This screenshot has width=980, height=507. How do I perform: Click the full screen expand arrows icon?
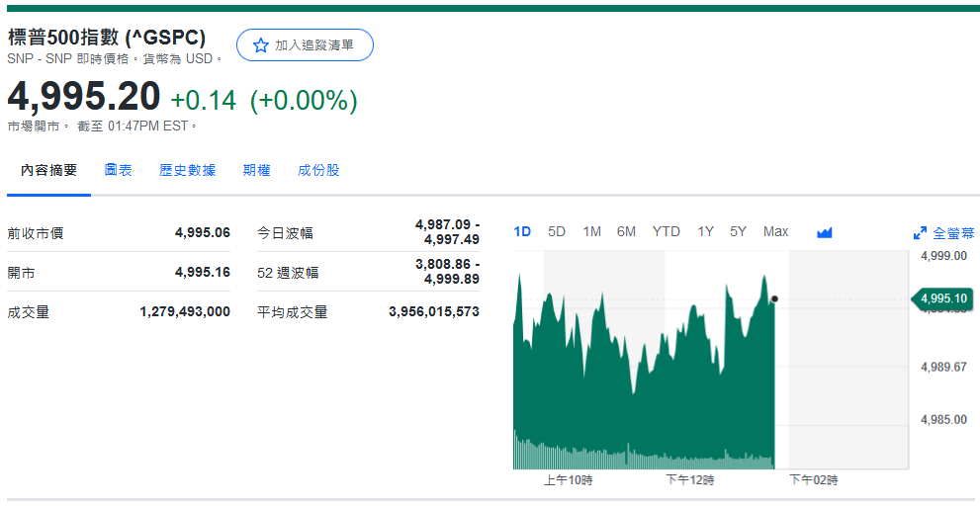[920, 233]
